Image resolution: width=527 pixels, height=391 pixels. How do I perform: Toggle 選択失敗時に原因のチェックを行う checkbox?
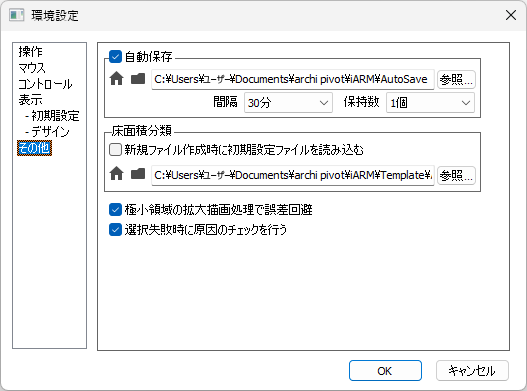(x=115, y=230)
